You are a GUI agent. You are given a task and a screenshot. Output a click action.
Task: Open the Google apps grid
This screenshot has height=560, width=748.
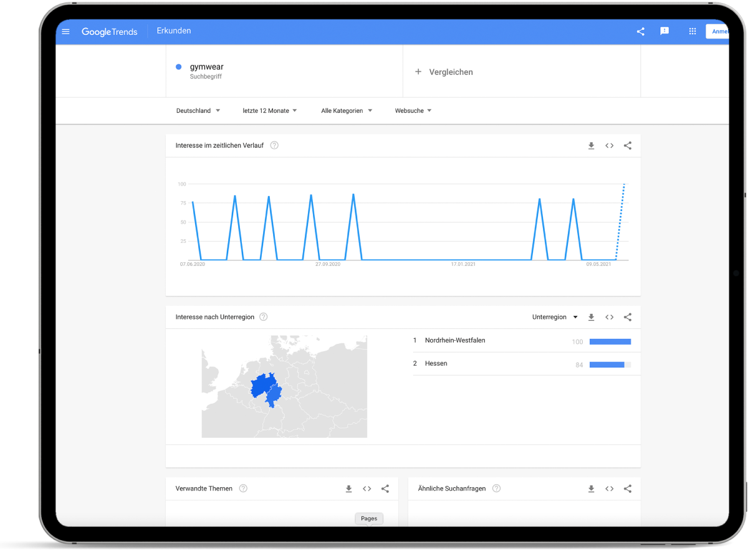click(693, 31)
